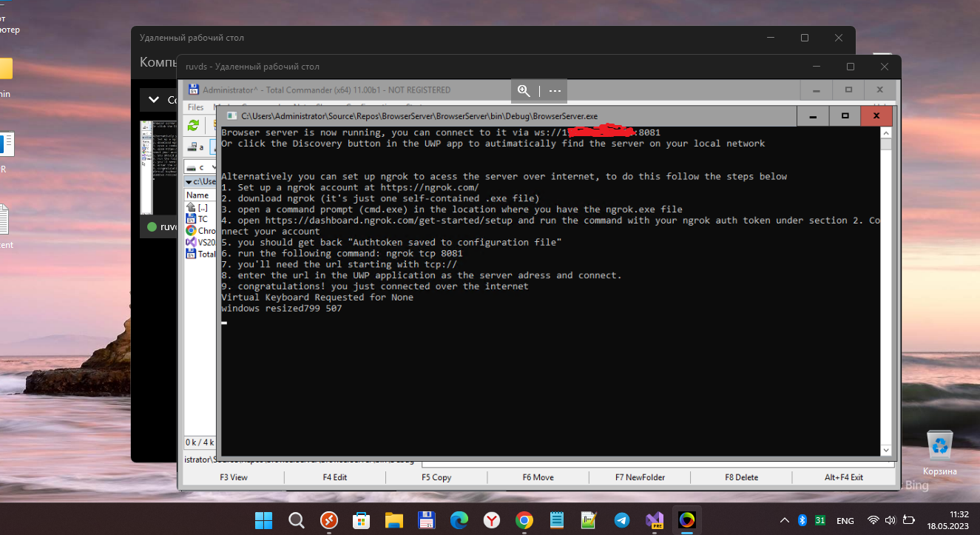980x535 pixels.
Task: Click the green 31 tray icon
Action: [x=820, y=520]
